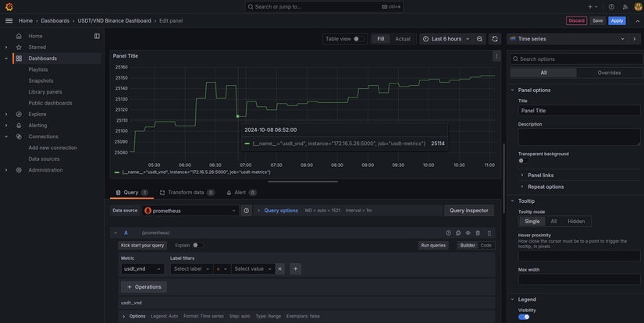644x323 pixels.
Task: Click the Grafana logo
Action: tap(9, 6)
